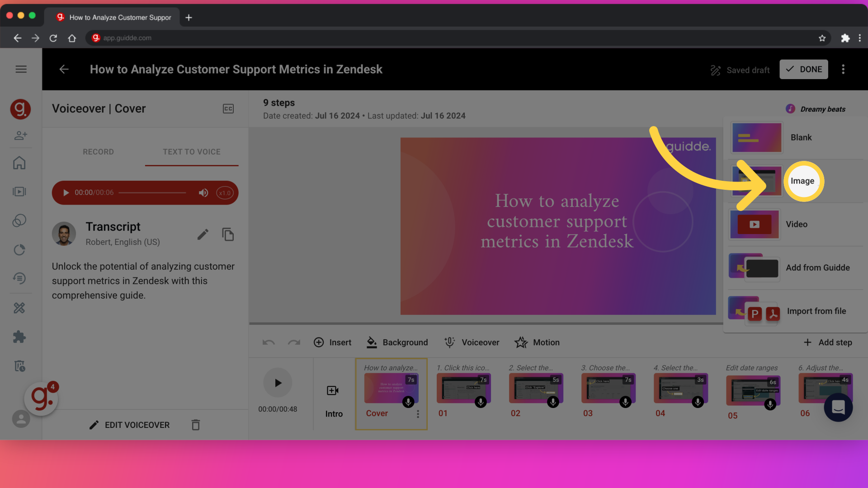Image resolution: width=868 pixels, height=488 pixels.
Task: Undo the last action
Action: tap(269, 343)
